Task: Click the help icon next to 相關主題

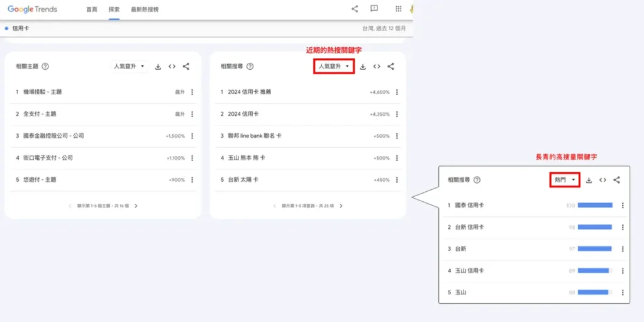Action: point(45,66)
